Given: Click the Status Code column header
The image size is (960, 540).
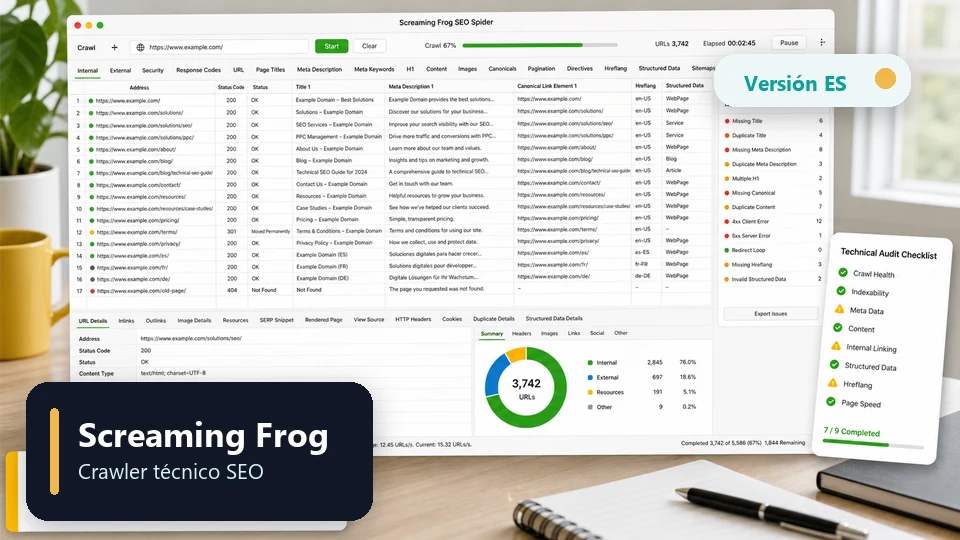Looking at the screenshot, I should [231, 87].
